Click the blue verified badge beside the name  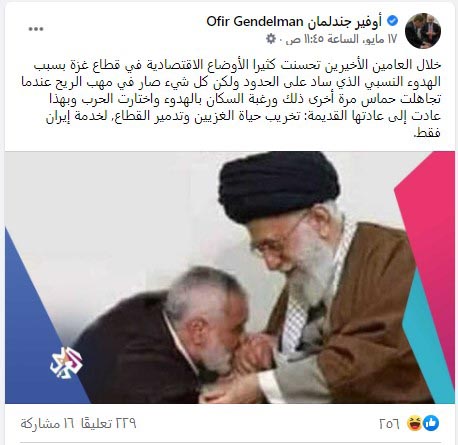coord(393,21)
